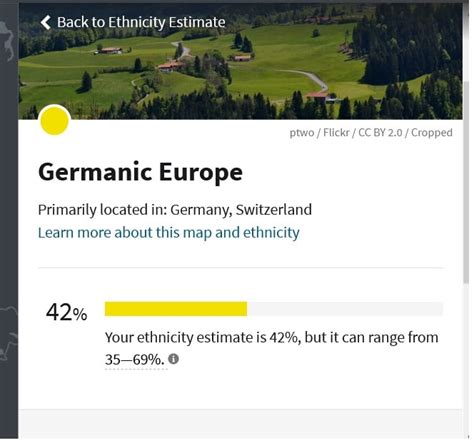Click the large 42% percentage label
The width and height of the screenshot is (474, 443).
coord(67,312)
